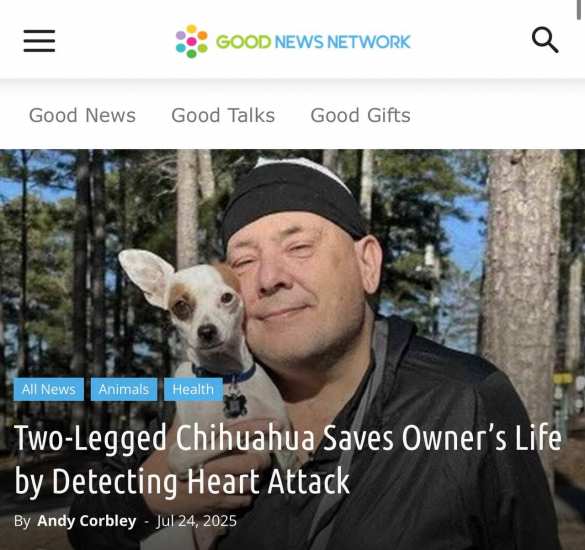The height and width of the screenshot is (550, 585).
Task: Click the page scrollbar thumb
Action: click(x=579, y=10)
